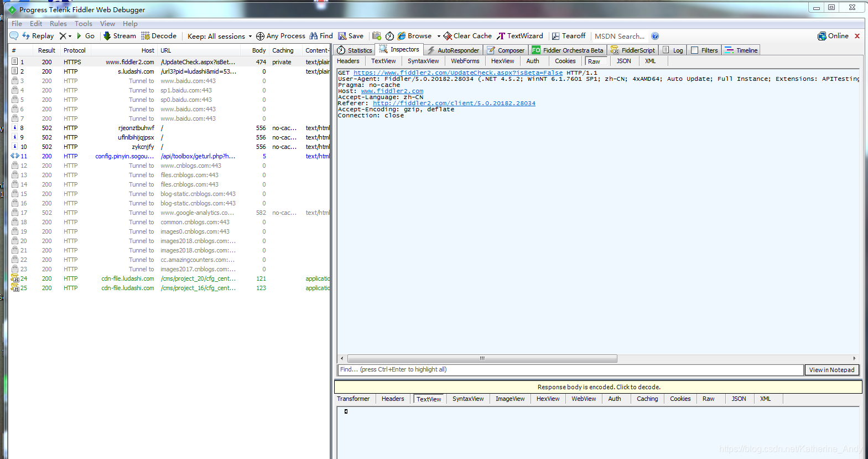This screenshot has height=459, width=868.
Task: Select request WebForms inspector tab
Action: [x=465, y=61]
